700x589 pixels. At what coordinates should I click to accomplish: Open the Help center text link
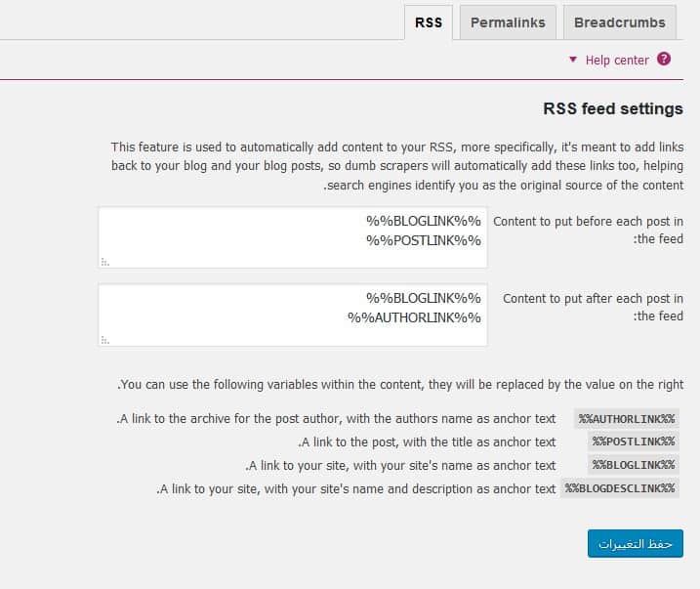pyautogui.click(x=617, y=61)
